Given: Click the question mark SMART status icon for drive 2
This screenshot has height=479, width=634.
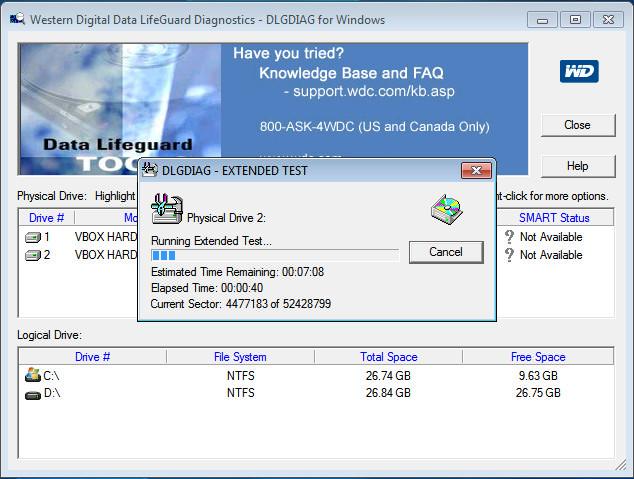Looking at the screenshot, I should click(x=509, y=255).
